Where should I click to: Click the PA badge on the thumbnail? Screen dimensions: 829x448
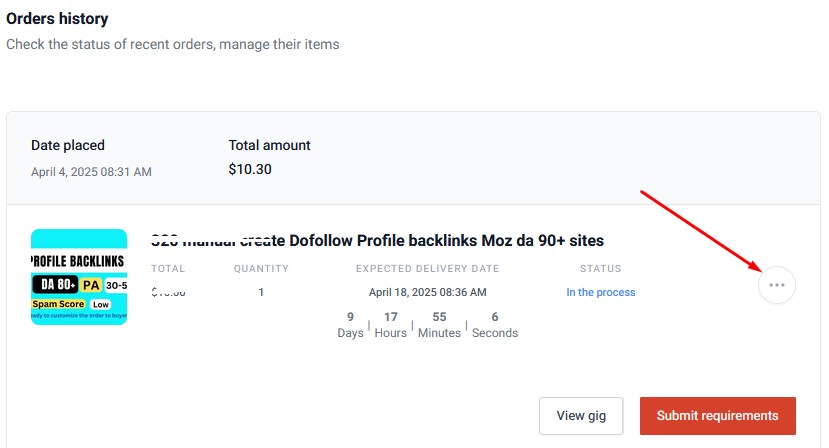pos(91,285)
